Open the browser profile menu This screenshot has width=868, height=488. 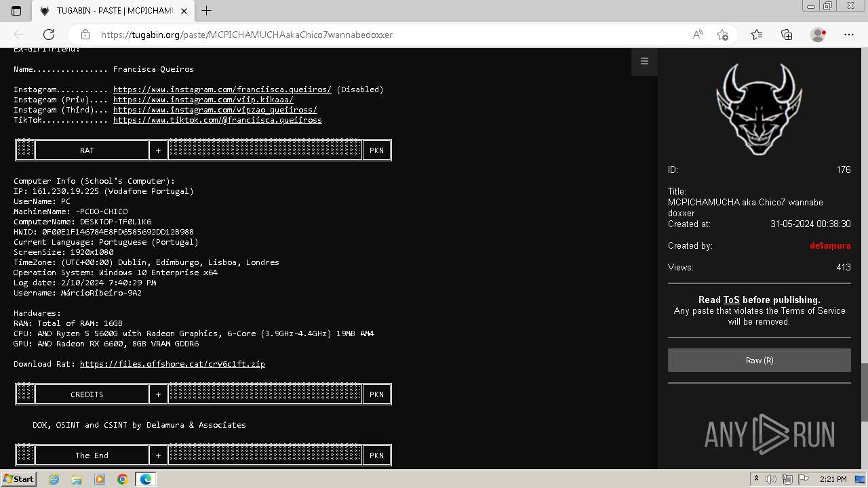pyautogui.click(x=818, y=35)
